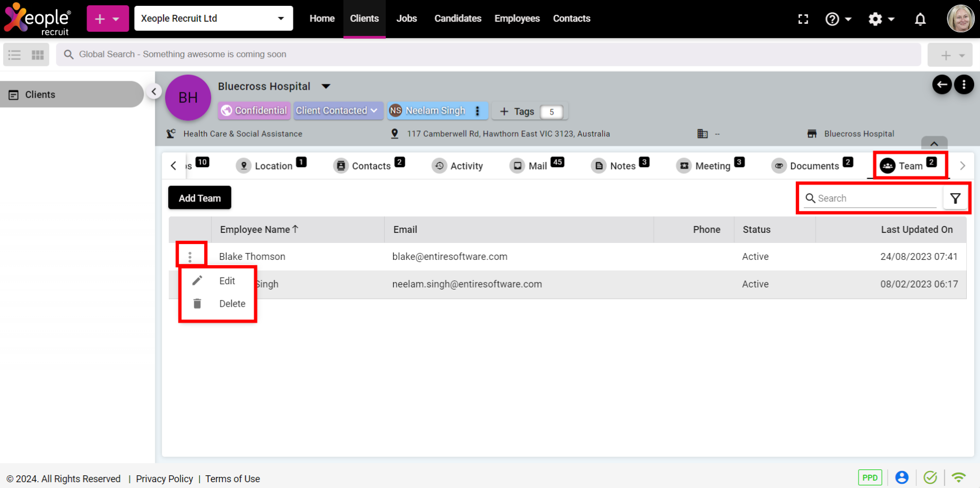This screenshot has height=488, width=980.
Task: Open the Client Contacted status dropdown
Action: pos(337,110)
